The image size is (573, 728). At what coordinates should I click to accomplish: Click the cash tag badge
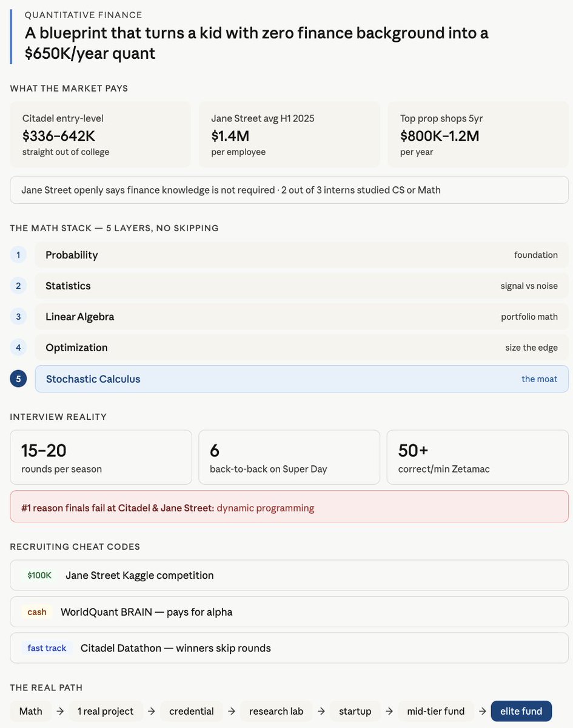click(x=37, y=612)
